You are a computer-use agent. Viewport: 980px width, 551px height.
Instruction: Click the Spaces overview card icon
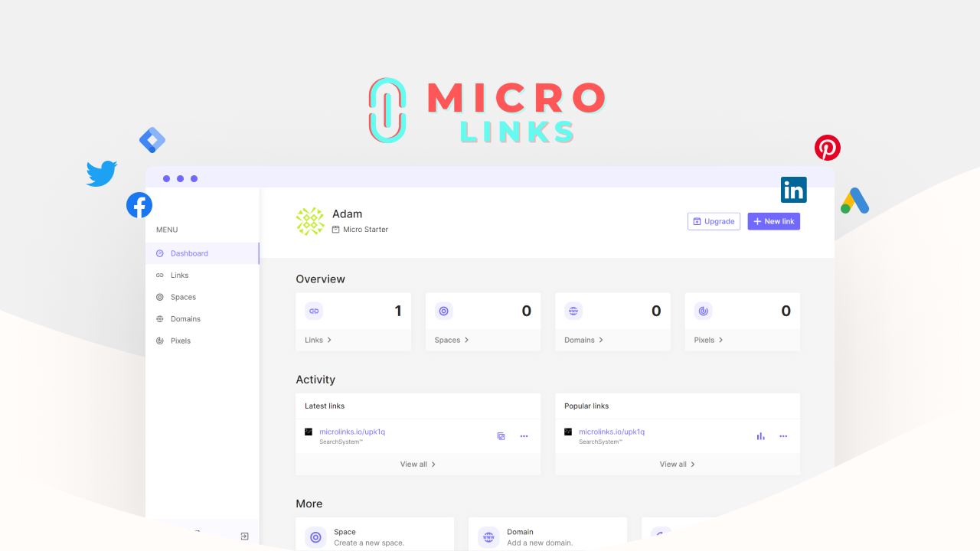(x=444, y=311)
